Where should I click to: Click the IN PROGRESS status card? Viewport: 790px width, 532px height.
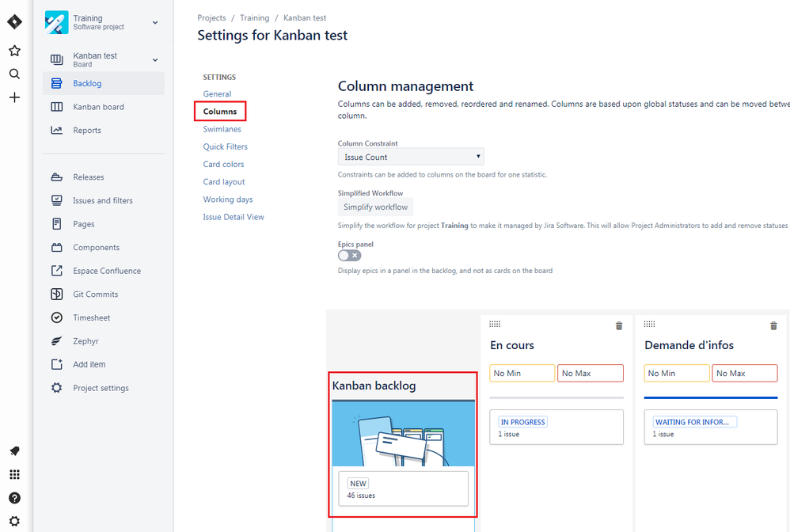[556, 427]
